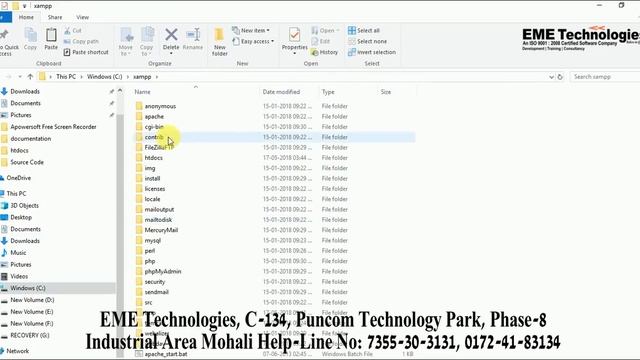This screenshot has width=640, height=360.
Task: Click the Cut scissors command
Action: (73, 31)
